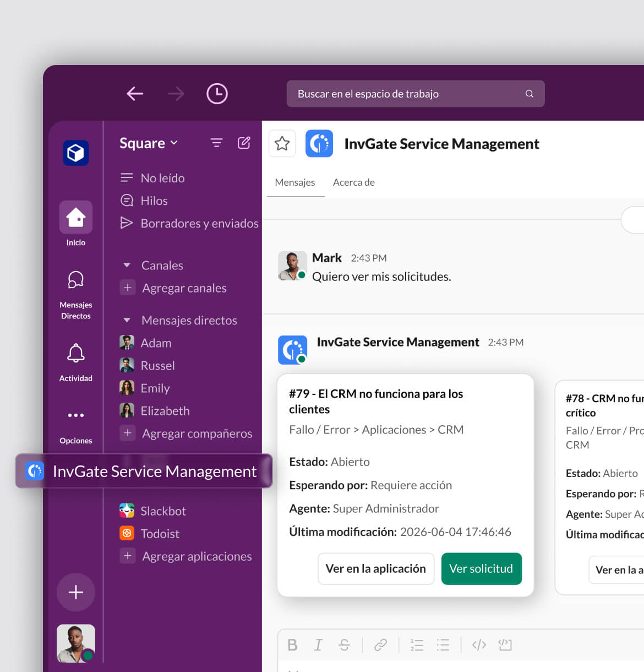Open direct message with Adam
The height and width of the screenshot is (672, 644).
146,343
